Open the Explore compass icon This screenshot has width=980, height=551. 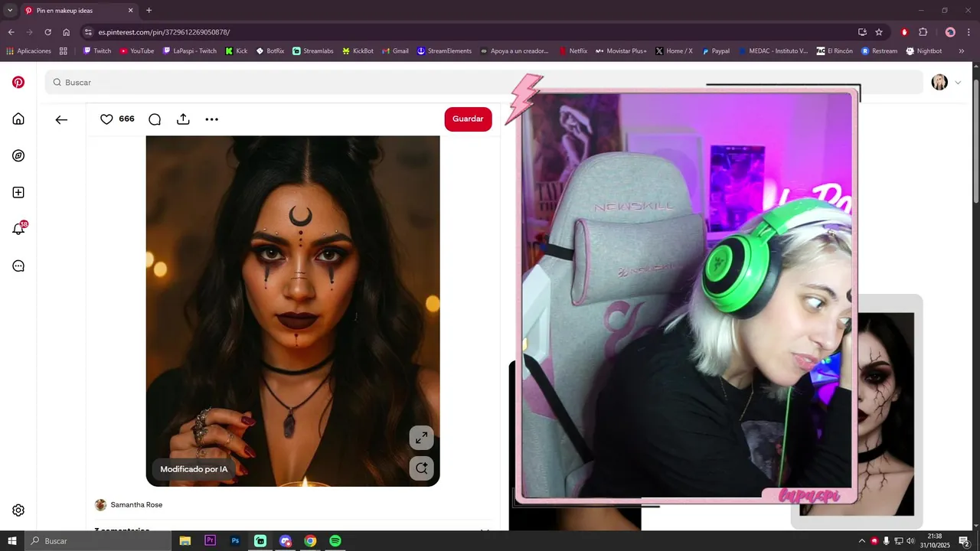point(18,155)
